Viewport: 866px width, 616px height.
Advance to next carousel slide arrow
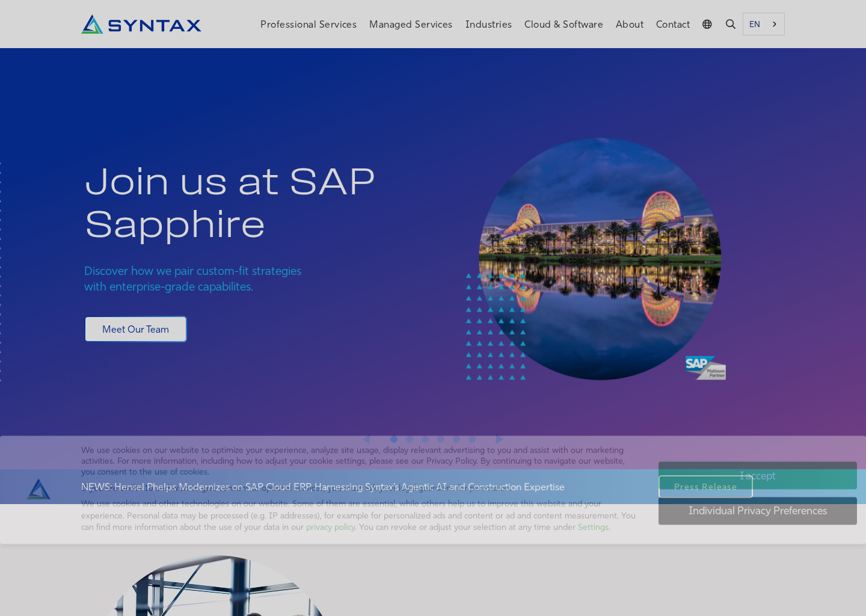[499, 439]
